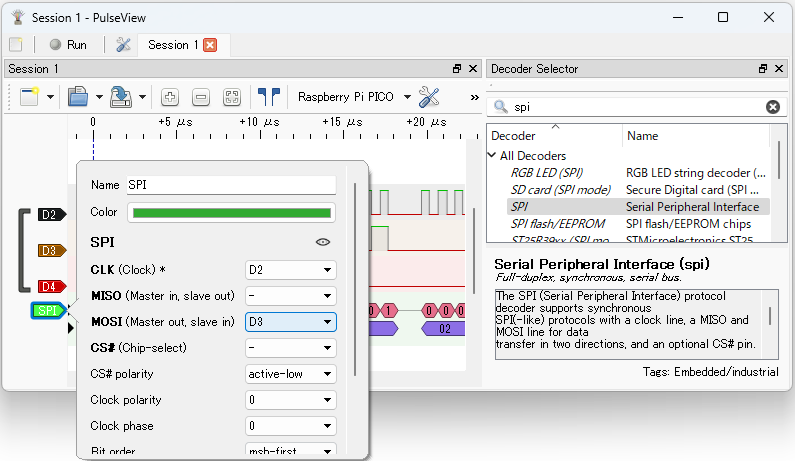Screen dimensions: 795x461
Task: Select the Session 1 tab
Action: [x=172, y=45]
